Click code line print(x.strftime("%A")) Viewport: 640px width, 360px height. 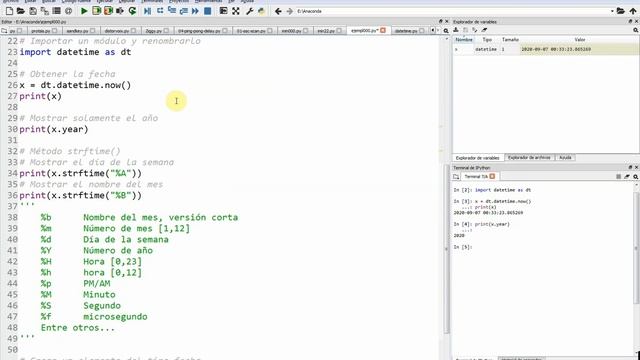(x=80, y=173)
